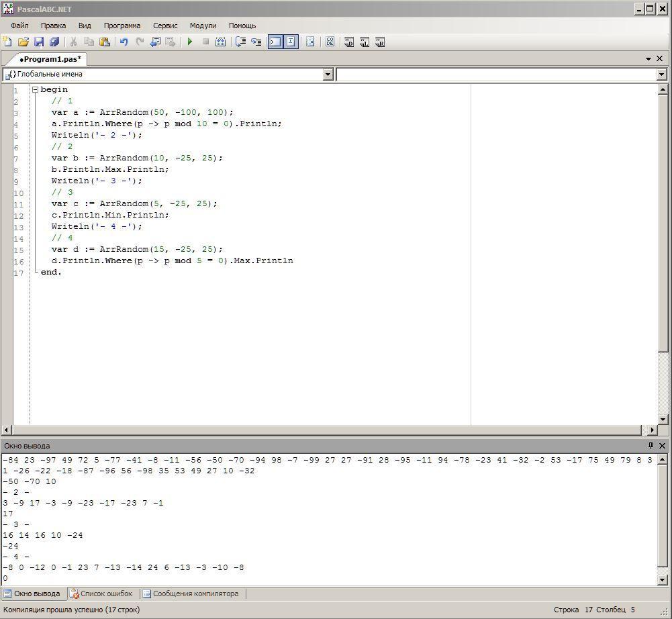
Task: Open the Программа menu
Action: (x=122, y=26)
